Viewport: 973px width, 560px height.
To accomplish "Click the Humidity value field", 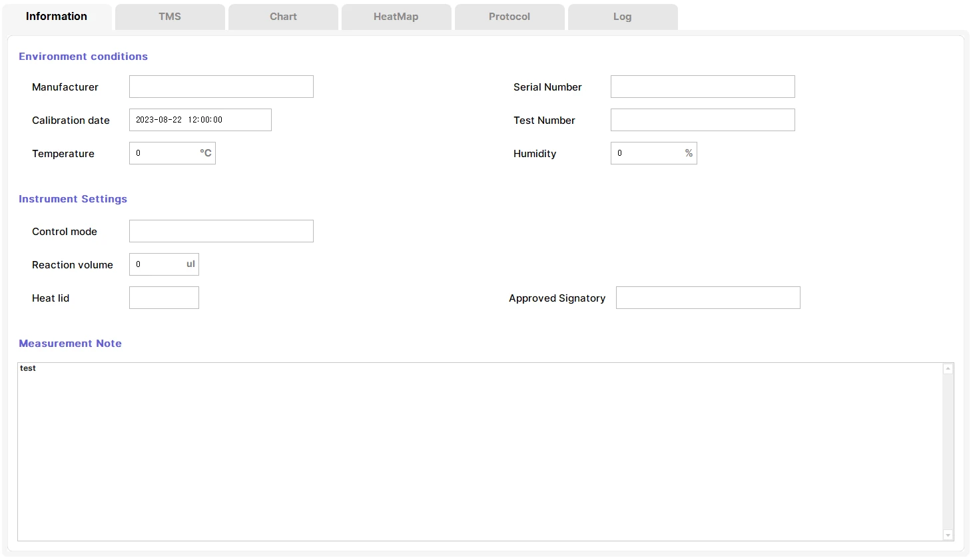I will [x=653, y=153].
